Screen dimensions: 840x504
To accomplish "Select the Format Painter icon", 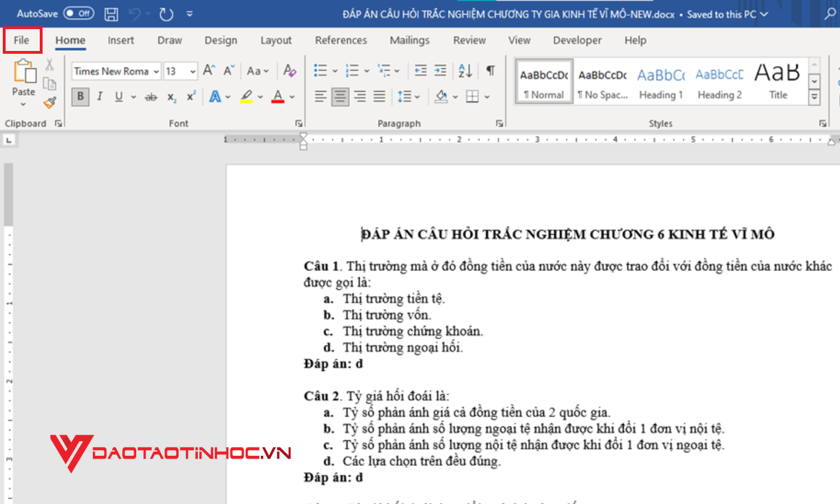I will pyautogui.click(x=50, y=103).
